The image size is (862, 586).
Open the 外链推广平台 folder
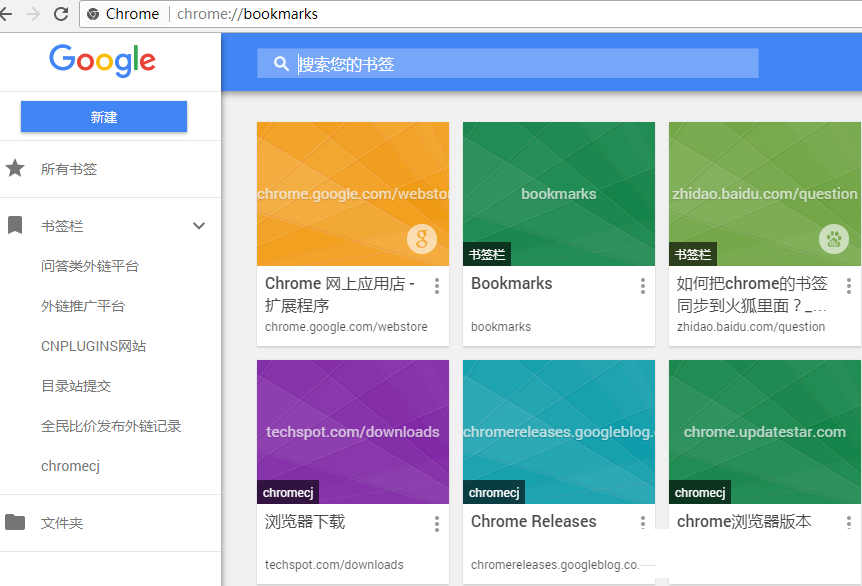tap(83, 306)
